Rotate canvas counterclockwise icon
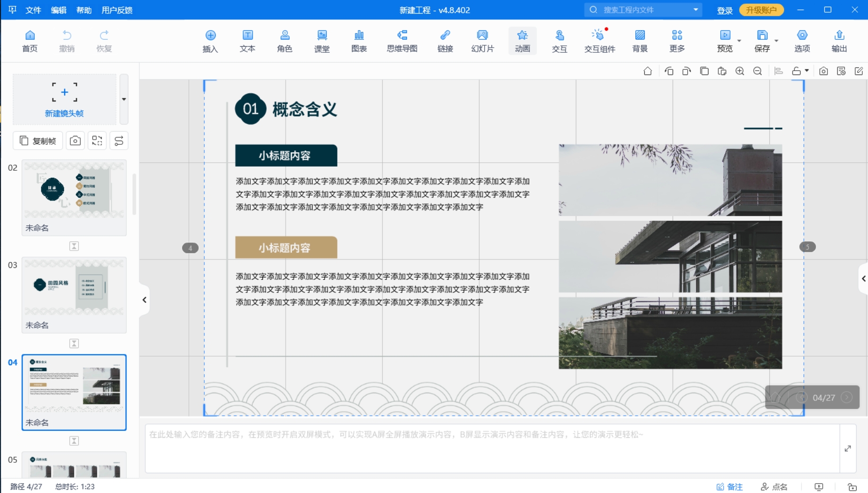Image resolution: width=868 pixels, height=493 pixels. click(x=669, y=71)
